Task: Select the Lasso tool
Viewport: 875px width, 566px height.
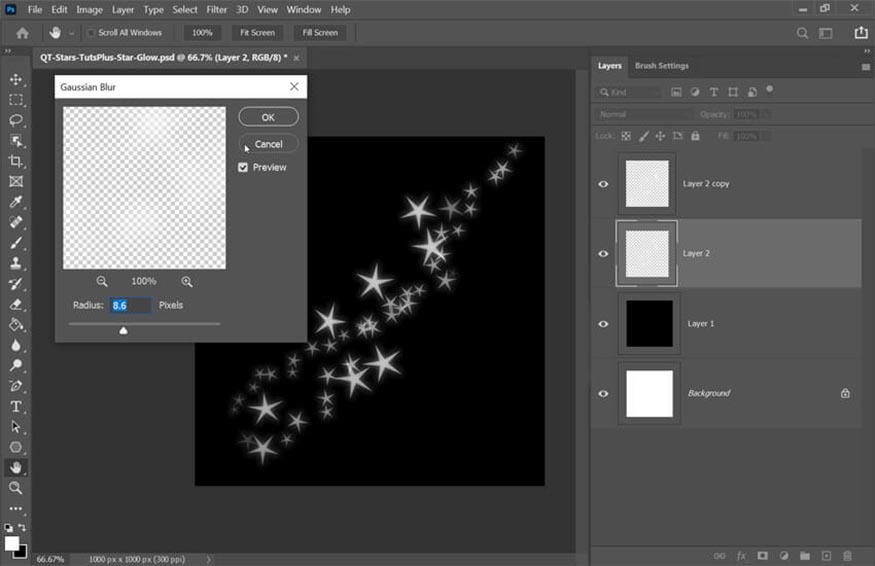Action: 16,120
